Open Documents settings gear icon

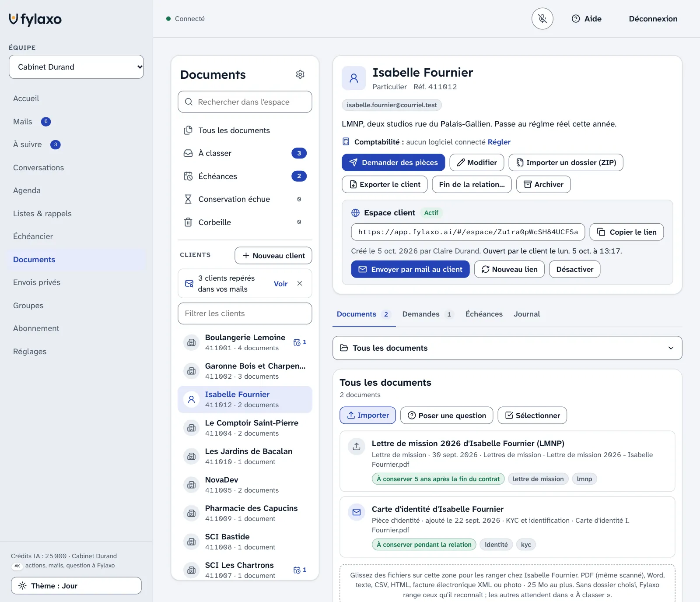[x=300, y=74]
